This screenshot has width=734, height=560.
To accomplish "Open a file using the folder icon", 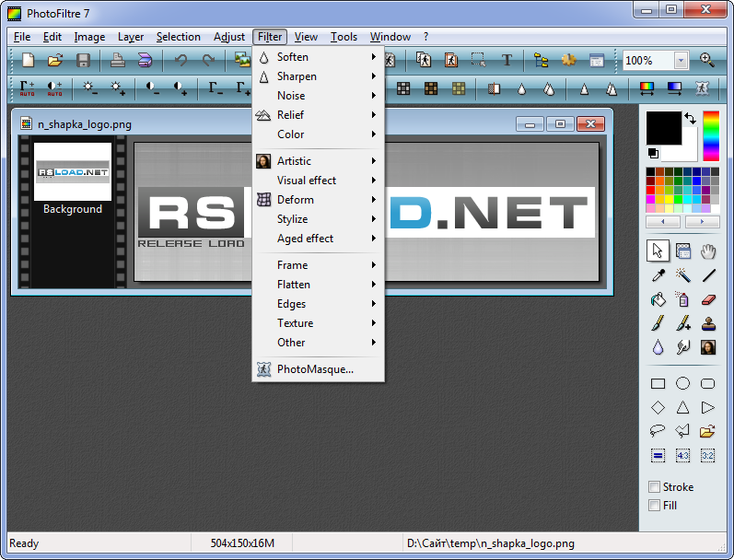I will [x=55, y=60].
